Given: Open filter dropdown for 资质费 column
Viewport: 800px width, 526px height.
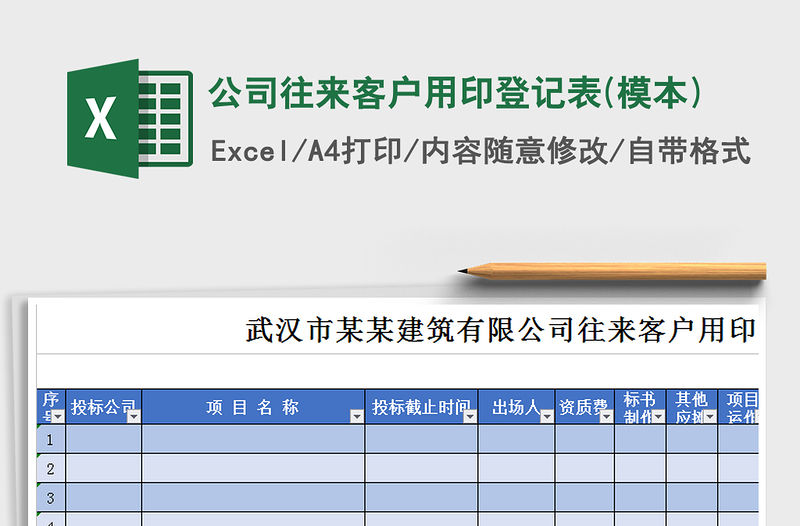Looking at the screenshot, I should coord(606,417).
